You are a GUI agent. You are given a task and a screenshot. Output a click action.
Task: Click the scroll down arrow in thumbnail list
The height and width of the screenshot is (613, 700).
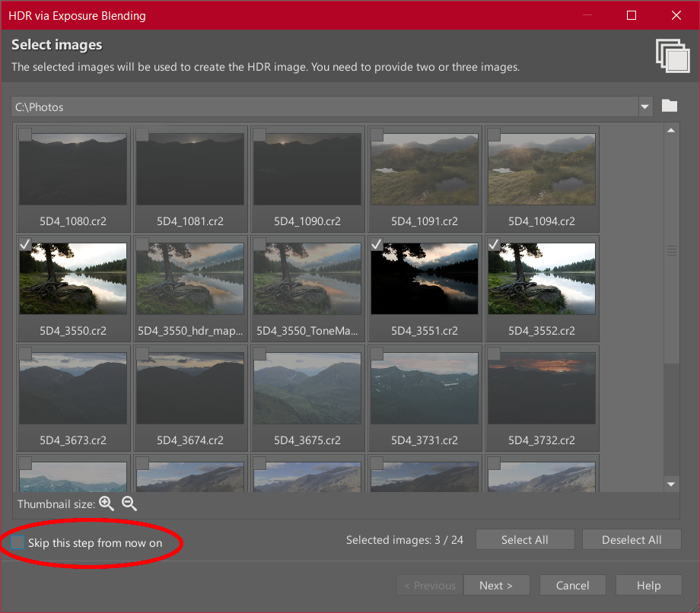tap(671, 484)
